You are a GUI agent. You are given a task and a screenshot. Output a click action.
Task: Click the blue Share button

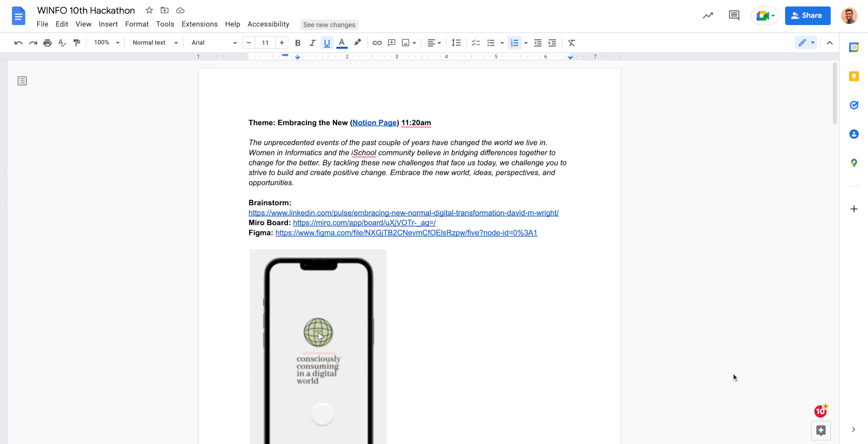807,15
